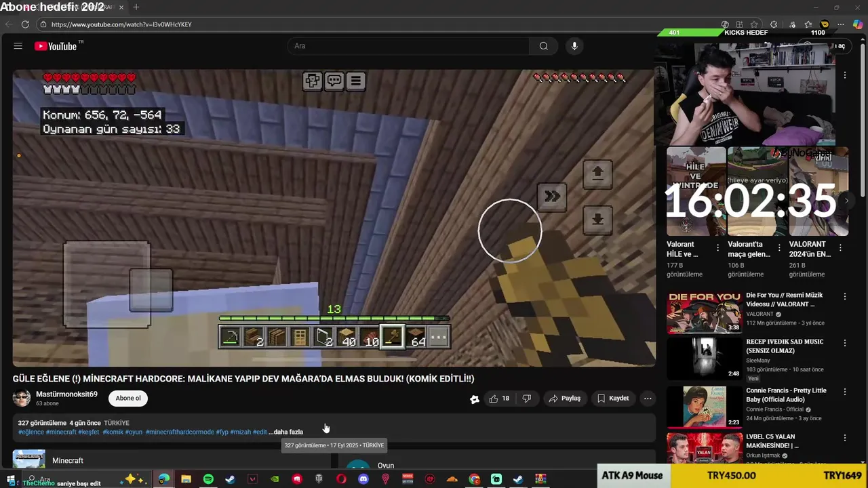Open the YouTube guide hamburger menu

[x=18, y=46]
